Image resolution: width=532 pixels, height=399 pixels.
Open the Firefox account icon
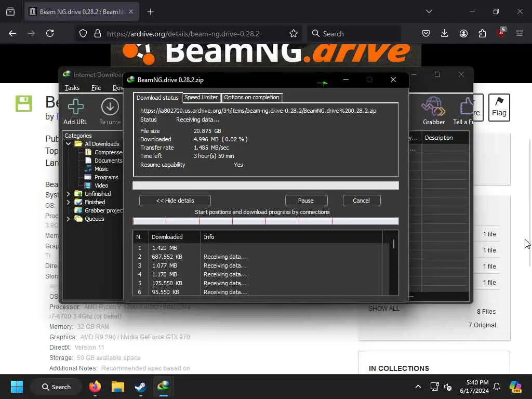[463, 33]
